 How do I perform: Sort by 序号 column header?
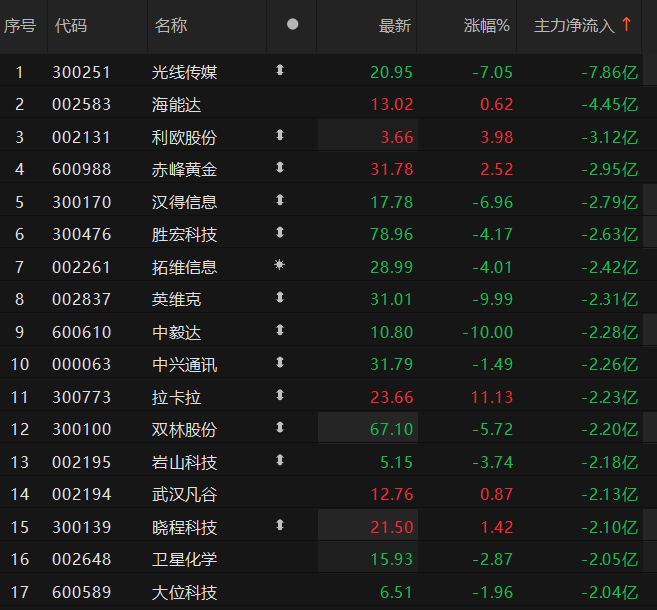(20, 26)
